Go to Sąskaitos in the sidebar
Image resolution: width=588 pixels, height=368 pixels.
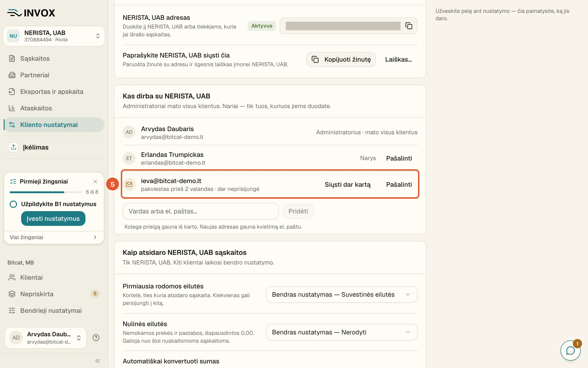pyautogui.click(x=54, y=58)
